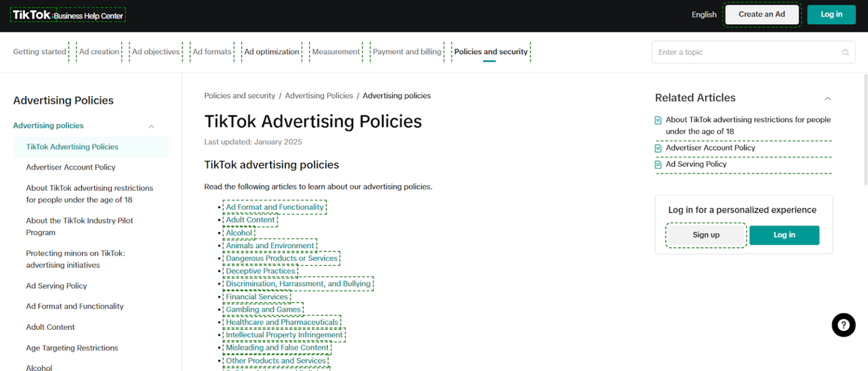The width and height of the screenshot is (868, 371).
Task: Open the help question-mark chat bubble
Action: 843,325
